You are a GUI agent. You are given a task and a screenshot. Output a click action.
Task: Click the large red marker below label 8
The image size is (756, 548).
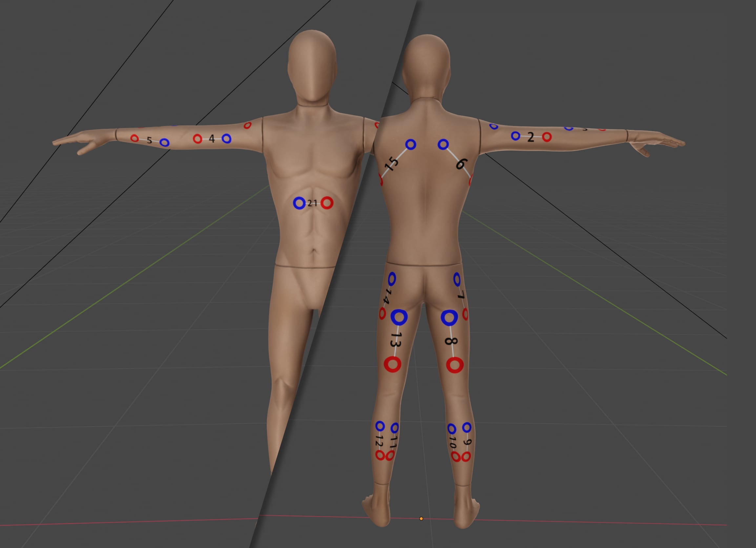pyautogui.click(x=455, y=365)
